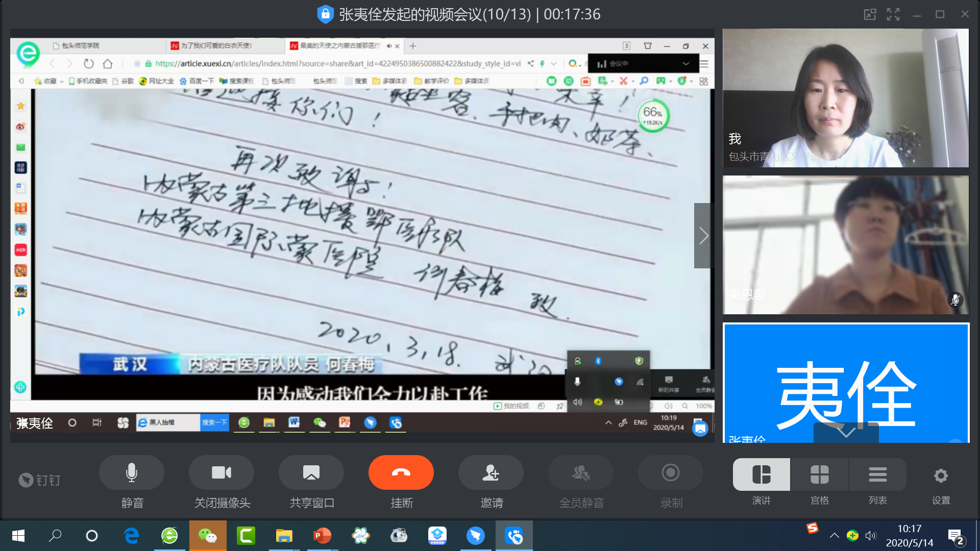Click 挂断 hang up red button

point(401,473)
